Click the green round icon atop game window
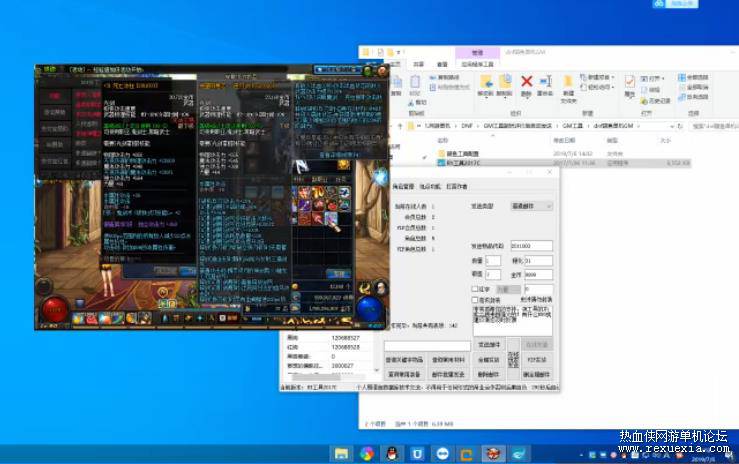739x464 pixels. (x=368, y=72)
